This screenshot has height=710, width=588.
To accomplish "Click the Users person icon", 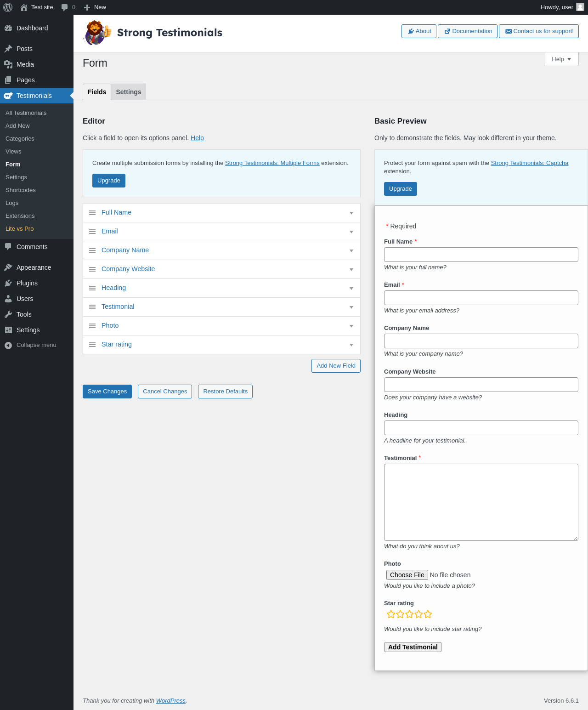I will click(x=8, y=299).
